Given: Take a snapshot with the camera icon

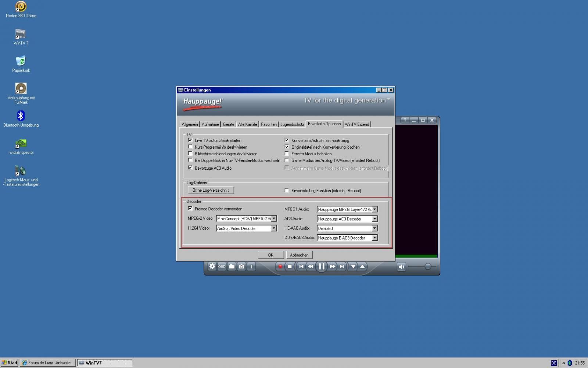Looking at the screenshot, I should pyautogui.click(x=241, y=266).
